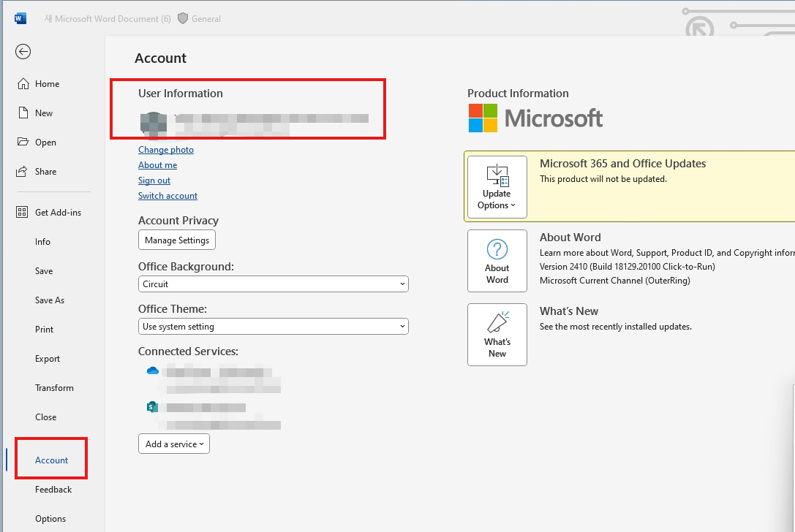Expand the Add a service menu
This screenshot has width=795, height=532.
click(x=174, y=444)
